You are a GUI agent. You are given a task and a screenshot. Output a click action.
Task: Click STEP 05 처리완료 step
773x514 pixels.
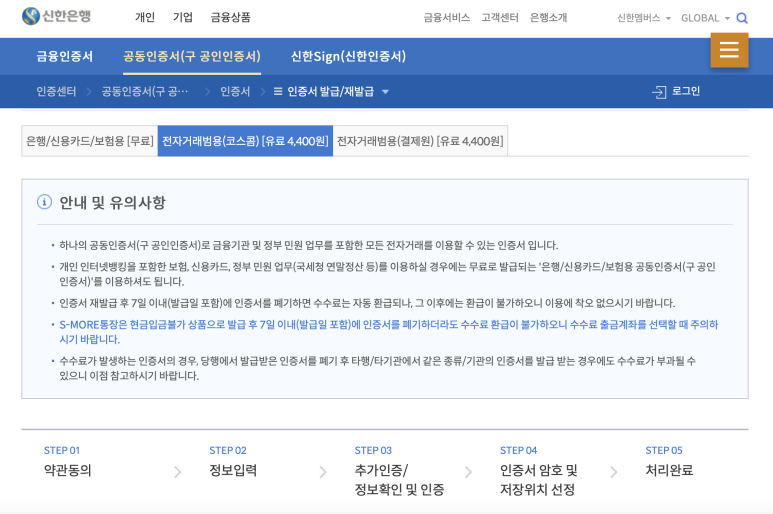pyautogui.click(x=669, y=461)
